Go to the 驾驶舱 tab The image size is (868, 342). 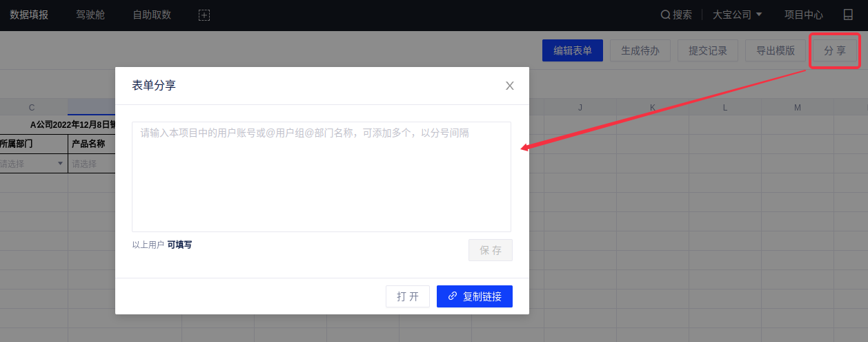point(90,15)
